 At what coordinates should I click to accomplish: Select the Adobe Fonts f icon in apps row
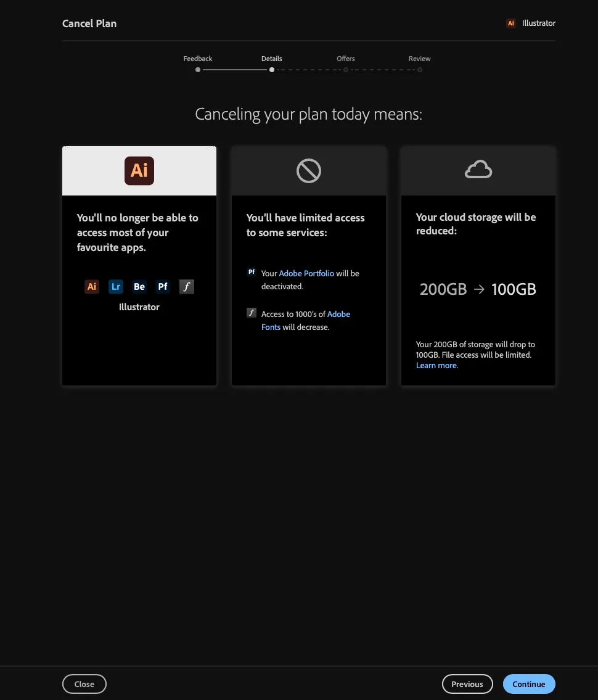[x=187, y=287]
